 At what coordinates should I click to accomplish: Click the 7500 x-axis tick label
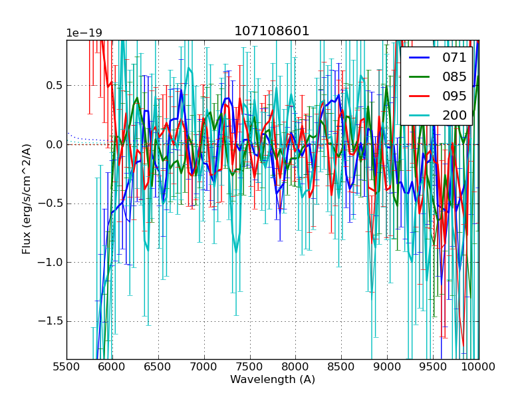(250, 366)
